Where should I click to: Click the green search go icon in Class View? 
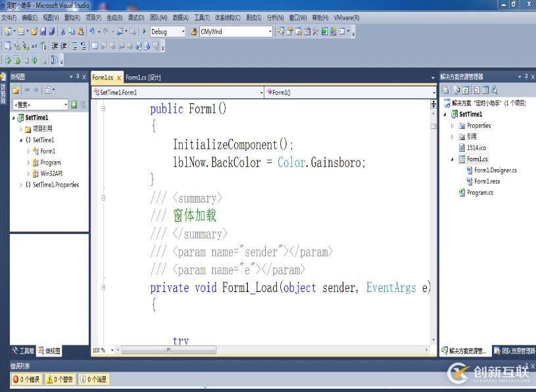(74, 105)
